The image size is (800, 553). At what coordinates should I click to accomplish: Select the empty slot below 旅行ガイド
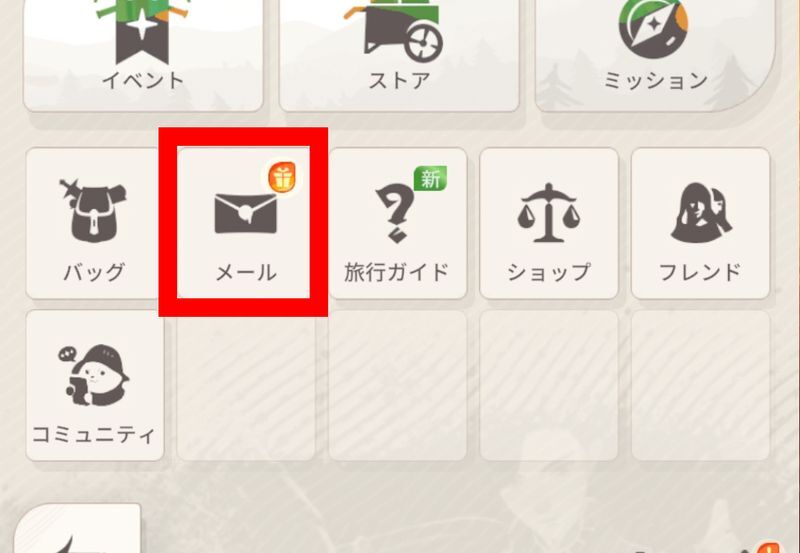tap(397, 386)
